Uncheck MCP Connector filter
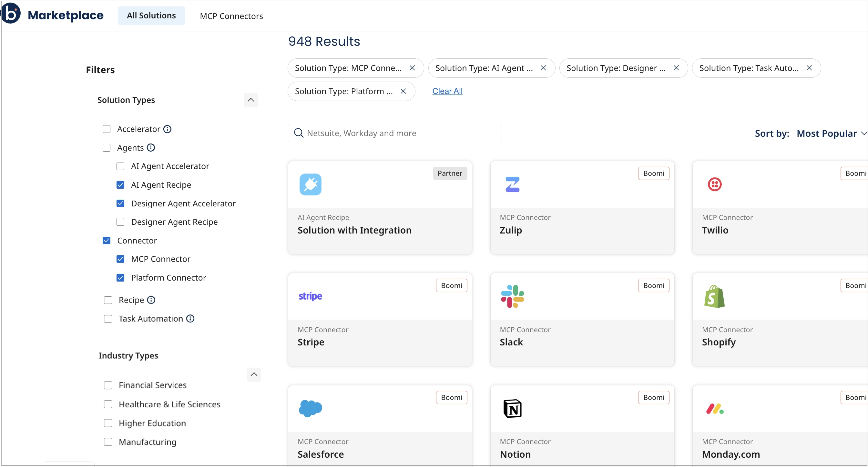 120,259
